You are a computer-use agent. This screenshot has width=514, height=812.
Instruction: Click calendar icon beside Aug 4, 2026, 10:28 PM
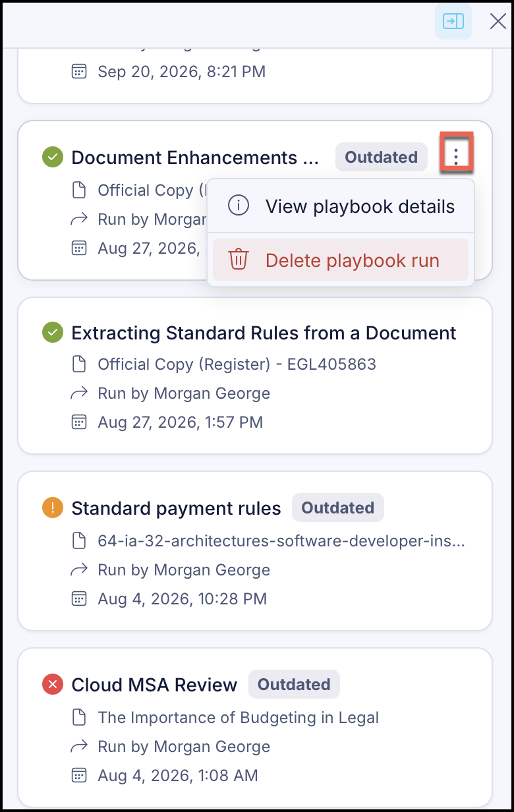(78, 598)
